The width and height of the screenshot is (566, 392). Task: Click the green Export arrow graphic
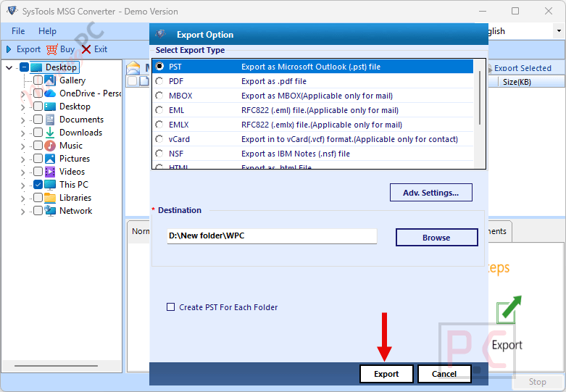coord(509,309)
